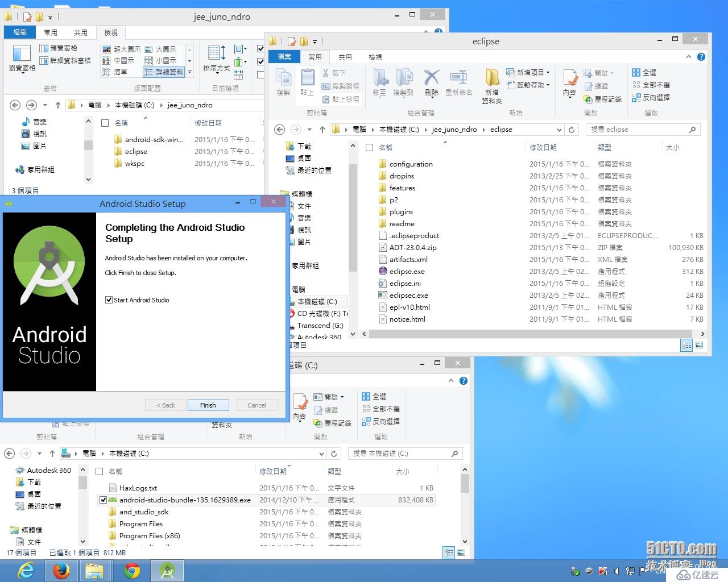Screen dimensions: 728x582
Task: Open the Home (常用) tab in eclipse window
Action: coord(315,57)
